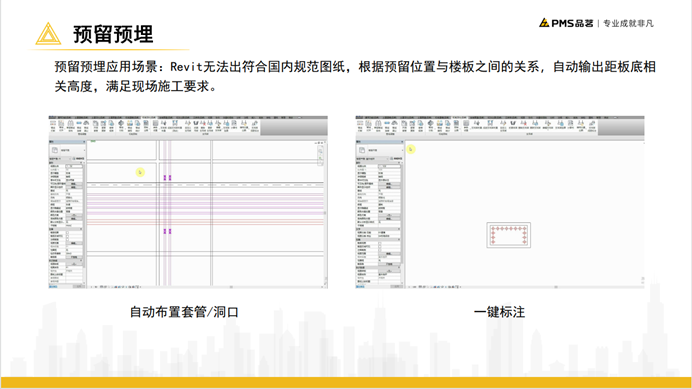Click the blue pipe icon in left screenshot ribbon
Image resolution: width=692 pixels, height=389 pixels.
[79, 123]
